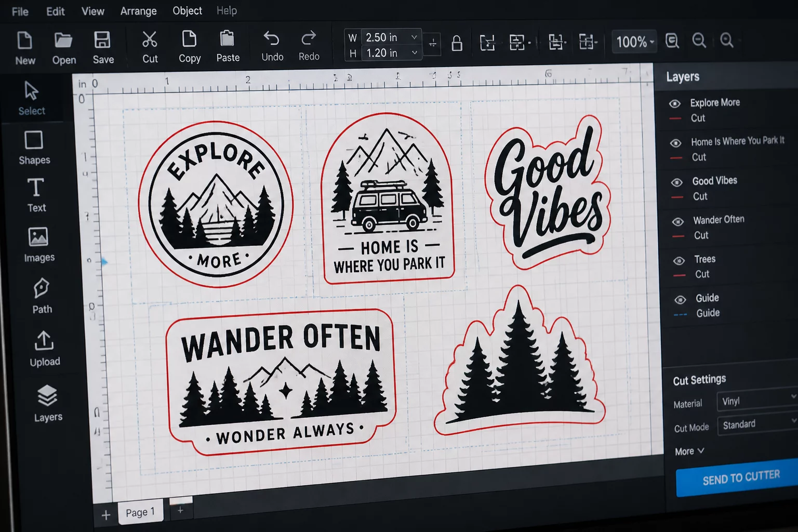Open the Edit menu
This screenshot has width=798, height=532.
point(55,11)
